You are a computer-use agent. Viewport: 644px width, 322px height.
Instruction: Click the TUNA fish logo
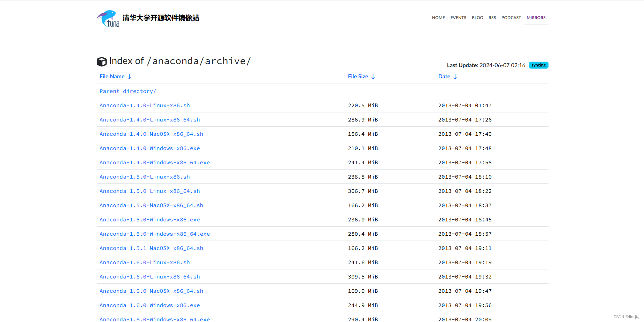(108, 18)
